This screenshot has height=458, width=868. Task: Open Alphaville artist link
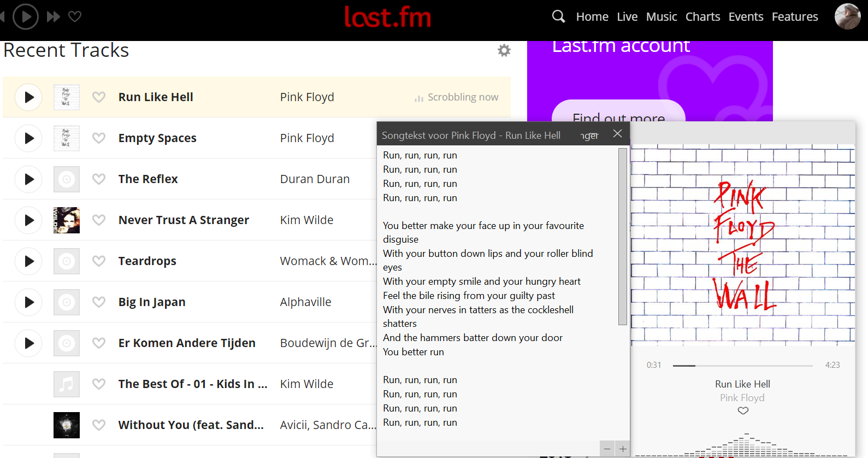(305, 302)
